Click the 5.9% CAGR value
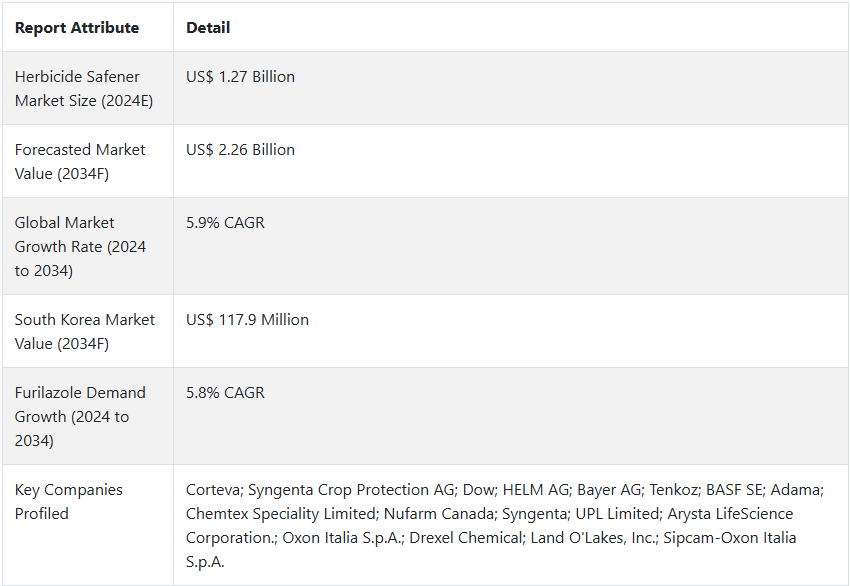 225,223
